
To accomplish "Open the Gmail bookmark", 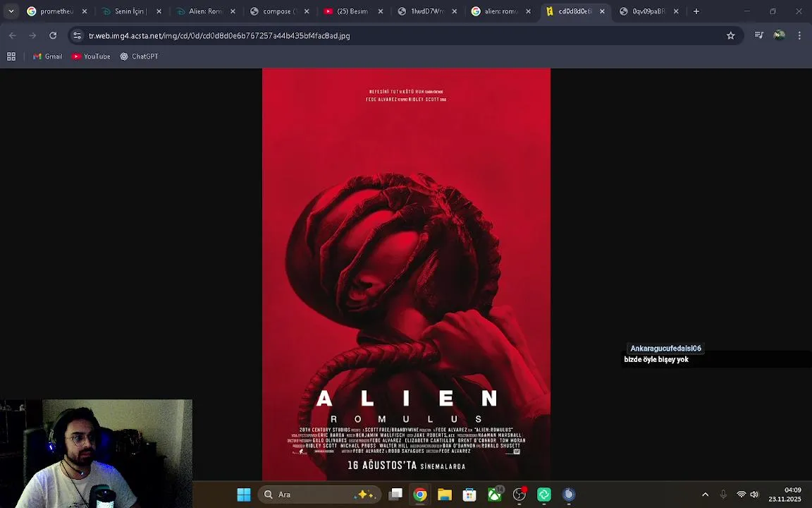I will tap(48, 56).
